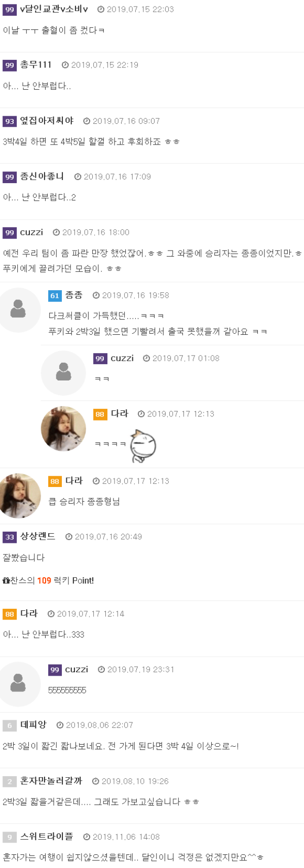Click level 93 badge beside 옆집아저씨야
Viewport: 304px width, 868px height.
(10, 121)
